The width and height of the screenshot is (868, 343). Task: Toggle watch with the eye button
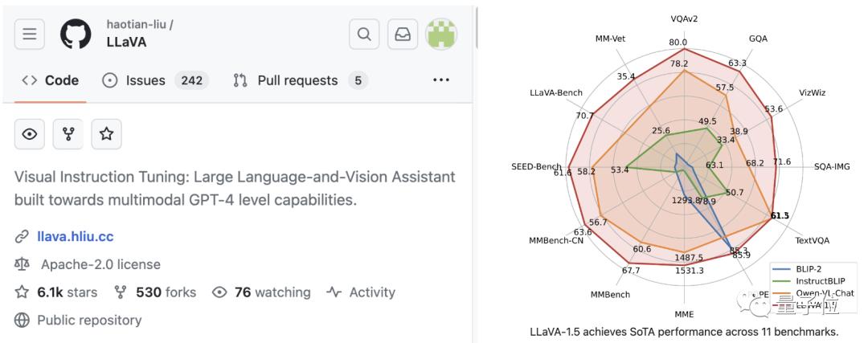[30, 134]
